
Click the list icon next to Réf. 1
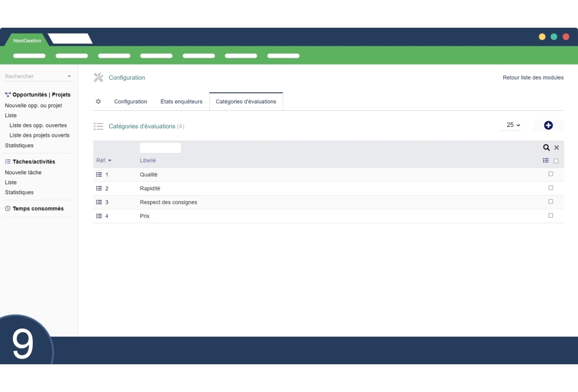click(99, 174)
